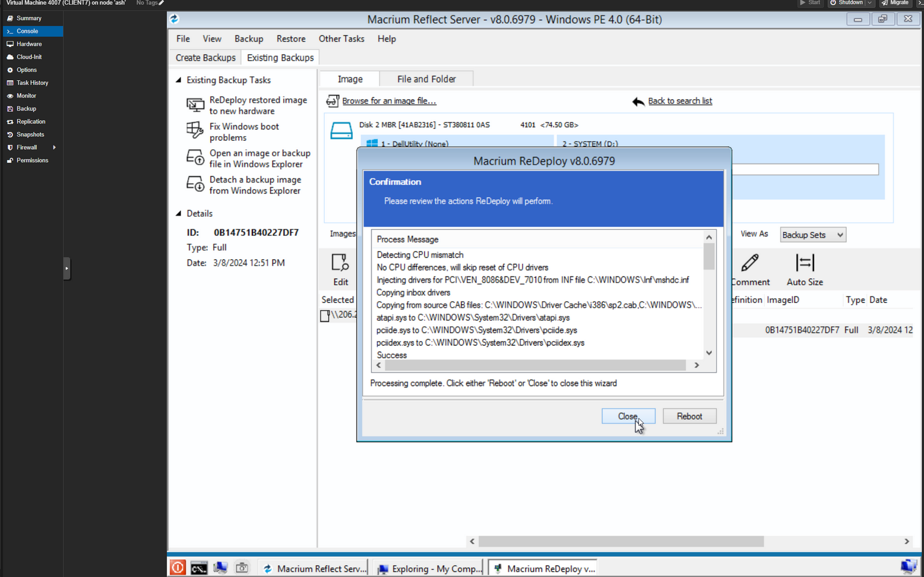Click the network computers taskbar icon
Screen dimensions: 924x577
tap(220, 567)
